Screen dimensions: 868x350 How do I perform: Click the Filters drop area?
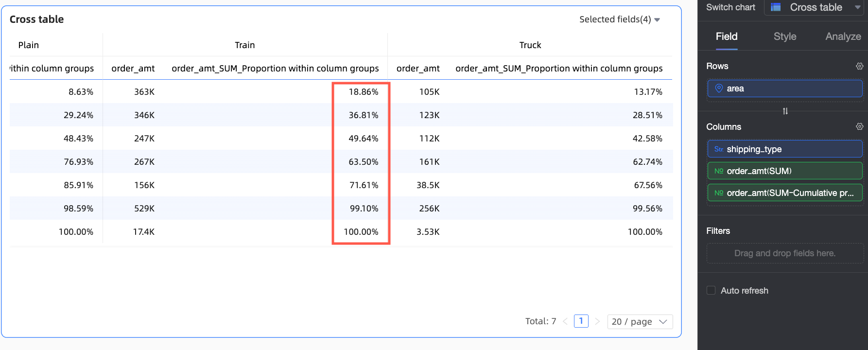point(784,253)
